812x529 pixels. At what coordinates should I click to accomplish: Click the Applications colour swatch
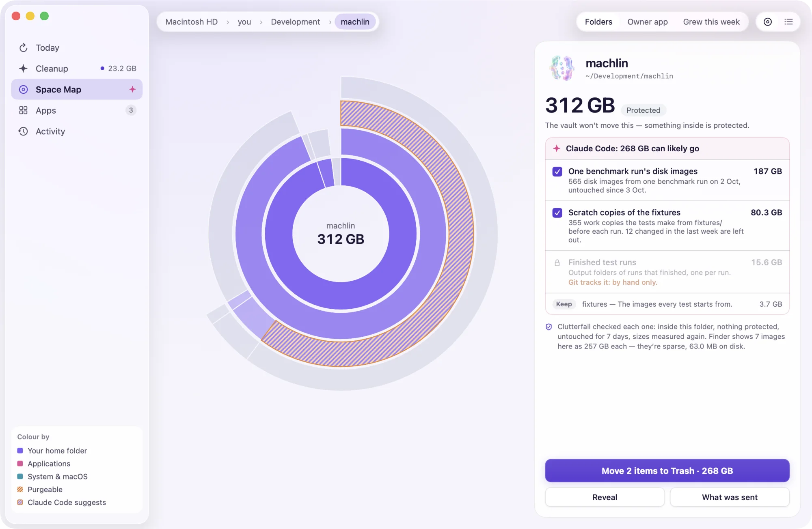click(x=20, y=464)
